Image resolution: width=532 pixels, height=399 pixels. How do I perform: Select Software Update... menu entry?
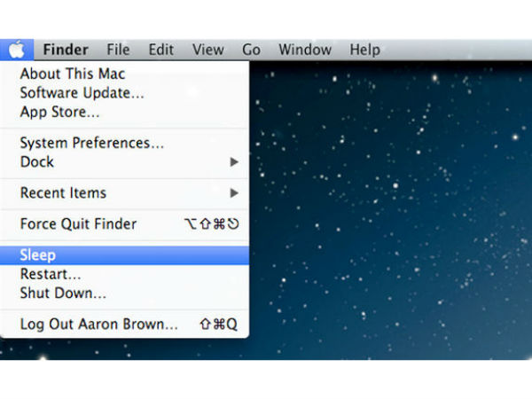tap(124, 92)
